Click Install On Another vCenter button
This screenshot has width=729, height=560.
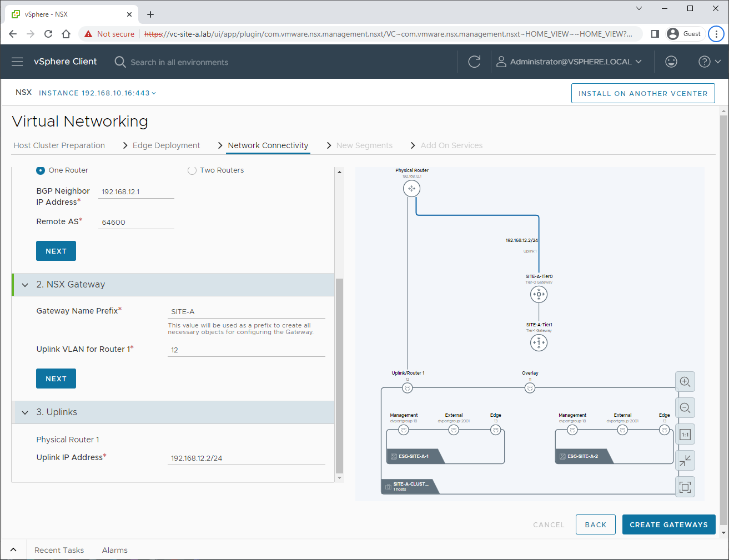[643, 93]
